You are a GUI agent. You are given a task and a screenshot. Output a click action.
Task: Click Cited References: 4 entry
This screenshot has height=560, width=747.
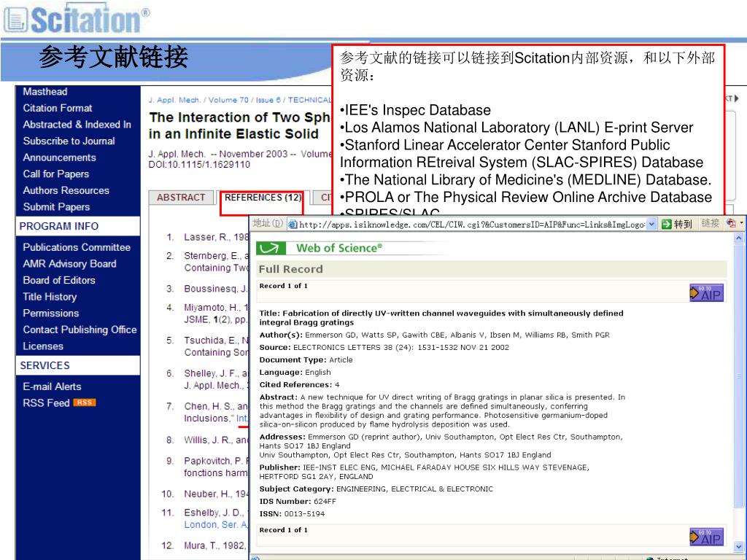(300, 385)
